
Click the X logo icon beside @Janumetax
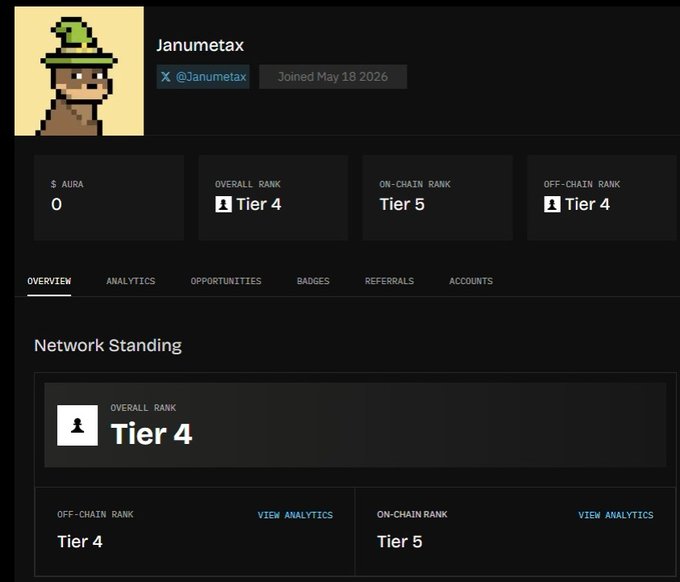tap(166, 77)
